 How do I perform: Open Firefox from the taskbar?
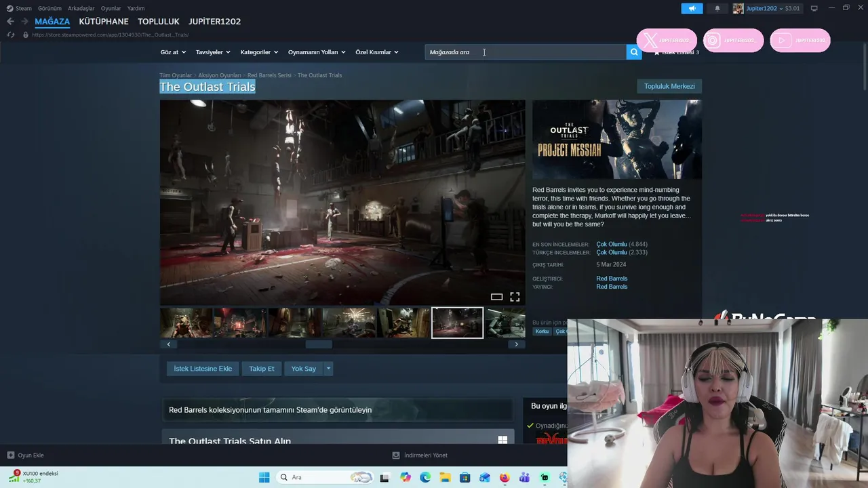pos(505,477)
